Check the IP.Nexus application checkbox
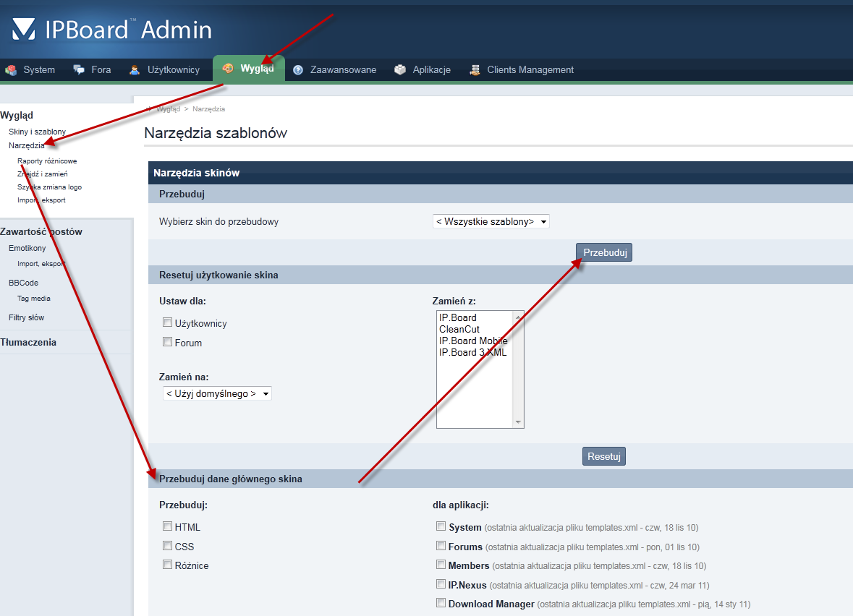The image size is (853, 616). 441,584
